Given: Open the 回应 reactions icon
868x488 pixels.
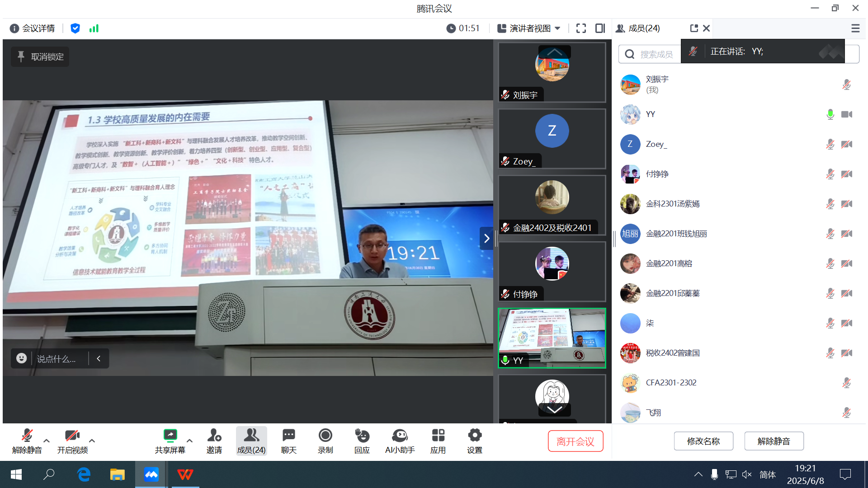Looking at the screenshot, I should coord(362,436).
